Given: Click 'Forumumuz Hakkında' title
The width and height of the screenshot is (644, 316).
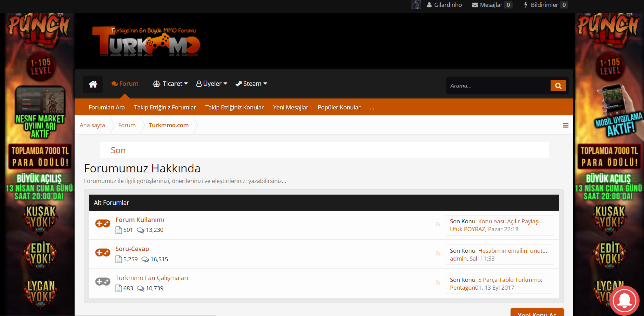Looking at the screenshot, I should point(142,168).
